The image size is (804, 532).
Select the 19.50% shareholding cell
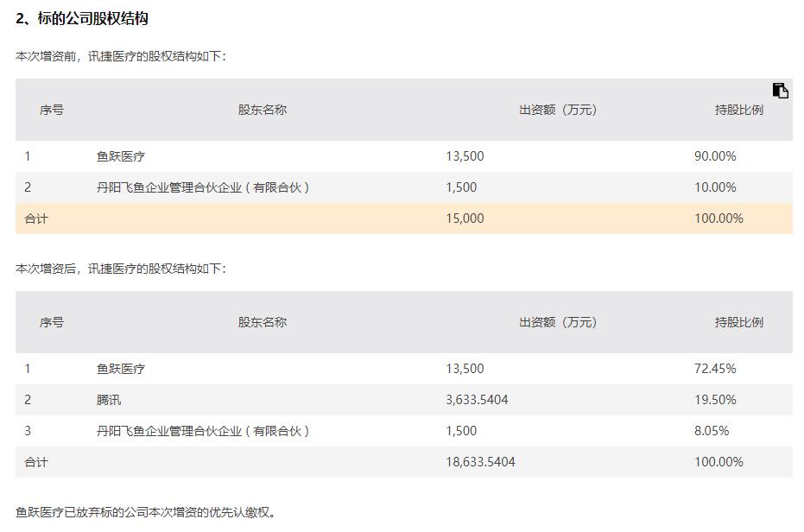[715, 400]
